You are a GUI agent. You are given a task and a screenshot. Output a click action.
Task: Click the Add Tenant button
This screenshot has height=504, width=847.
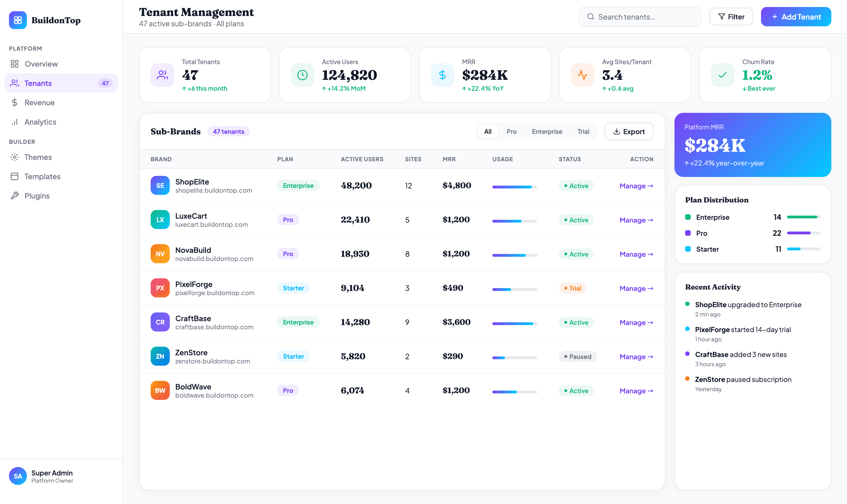point(796,17)
